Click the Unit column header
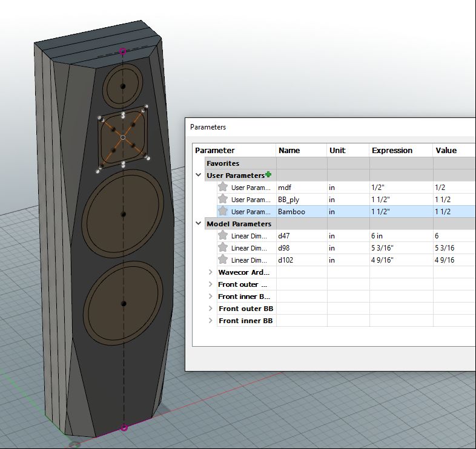The height and width of the screenshot is (449, 476). 348,151
